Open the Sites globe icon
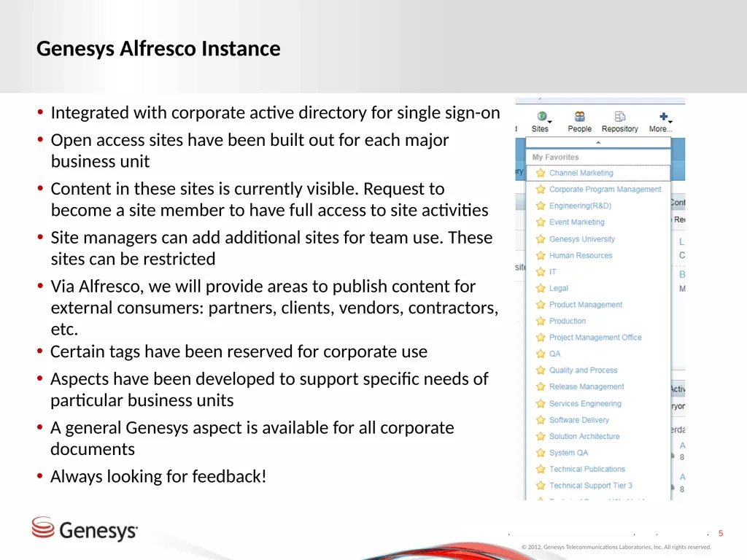 542,116
